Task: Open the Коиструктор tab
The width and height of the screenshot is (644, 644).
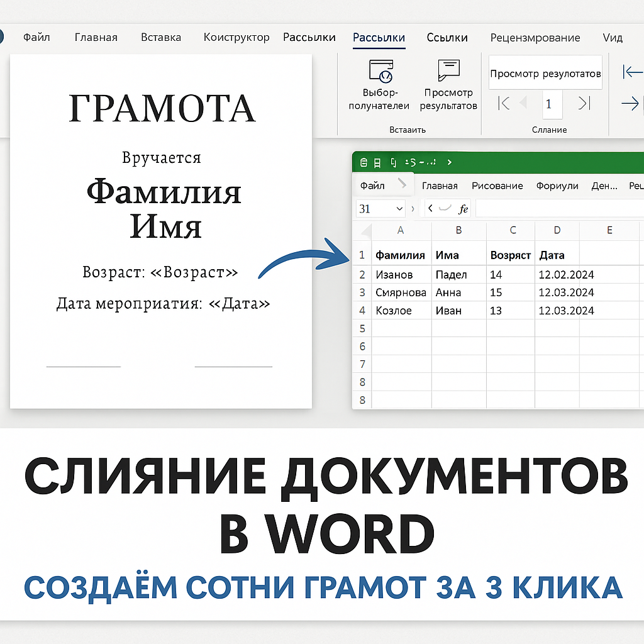Action: pyautogui.click(x=236, y=37)
